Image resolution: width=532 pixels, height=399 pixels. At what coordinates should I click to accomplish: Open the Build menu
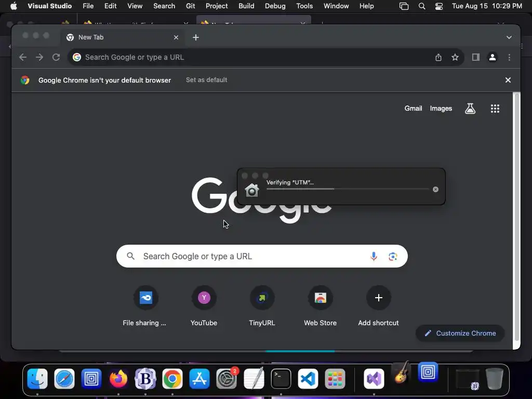point(246,6)
